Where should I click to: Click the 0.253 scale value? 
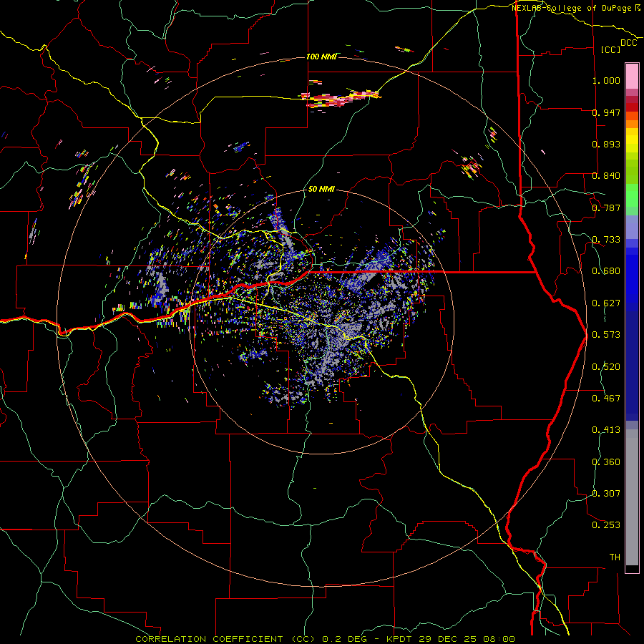coord(606,525)
